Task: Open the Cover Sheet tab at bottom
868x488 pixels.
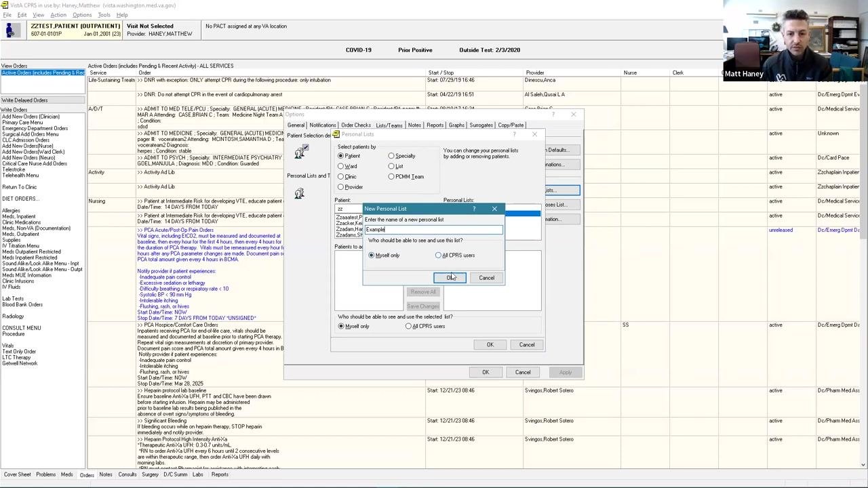Action: [17, 475]
